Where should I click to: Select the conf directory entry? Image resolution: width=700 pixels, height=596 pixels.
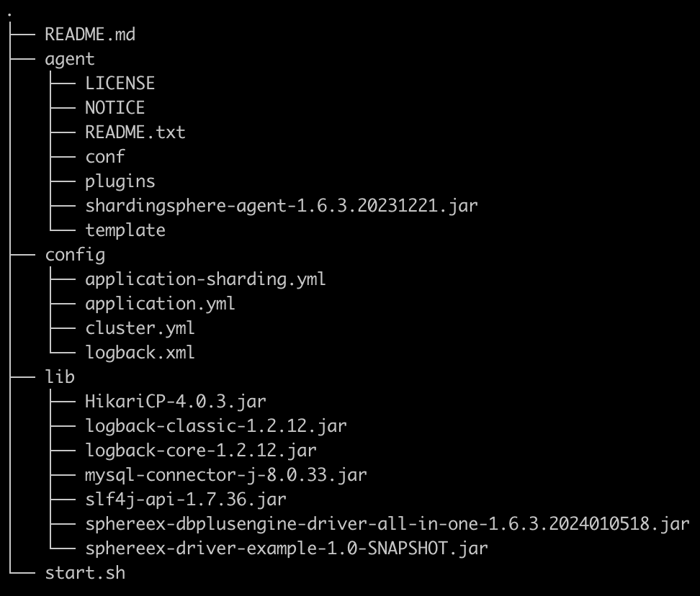tap(104, 156)
